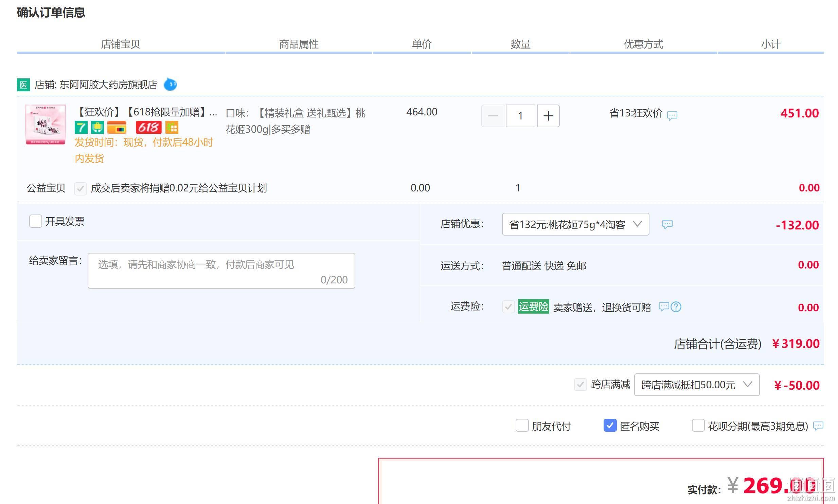The width and height of the screenshot is (838, 504).
Task: Click the store name 东阿阿胶大药房旗舰店
Action: click(x=108, y=85)
